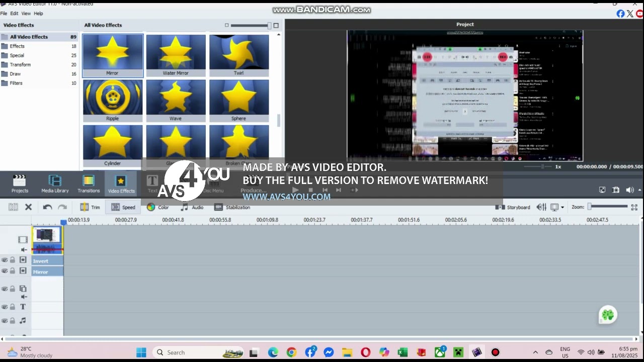This screenshot has height=362, width=644.
Task: Open Windows Start menu
Action: click(x=141, y=352)
